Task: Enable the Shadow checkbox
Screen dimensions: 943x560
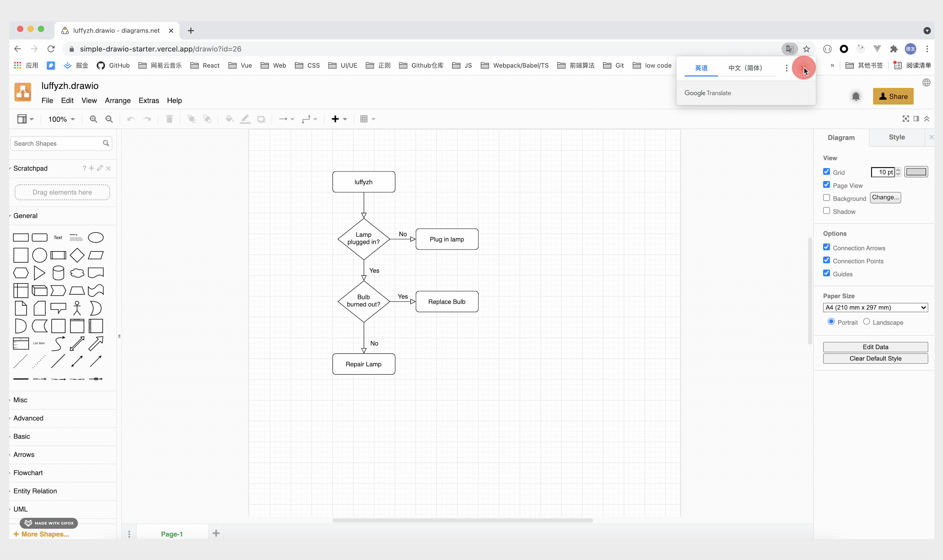Action: point(826,211)
